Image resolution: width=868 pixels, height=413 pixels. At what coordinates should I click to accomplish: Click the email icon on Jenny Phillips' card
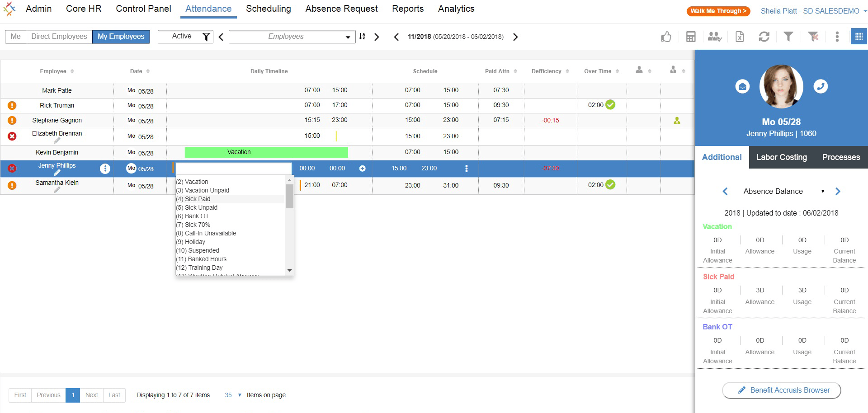pos(742,86)
